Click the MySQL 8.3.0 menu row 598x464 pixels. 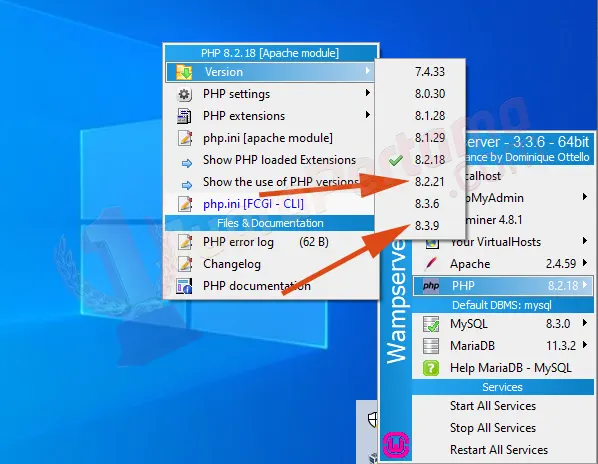coord(503,324)
